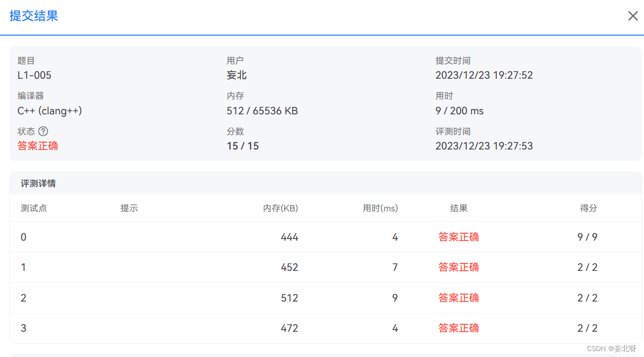Click time value 9 / 200 ms
644x357 pixels.
click(x=459, y=111)
